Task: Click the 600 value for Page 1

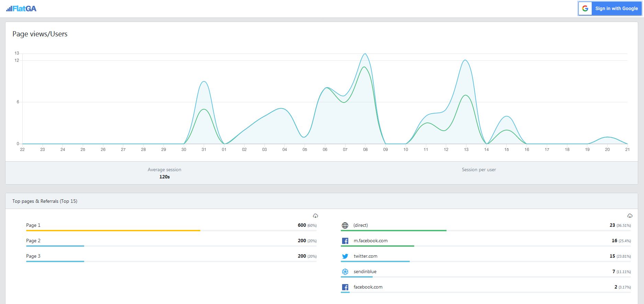Action: [302, 225]
